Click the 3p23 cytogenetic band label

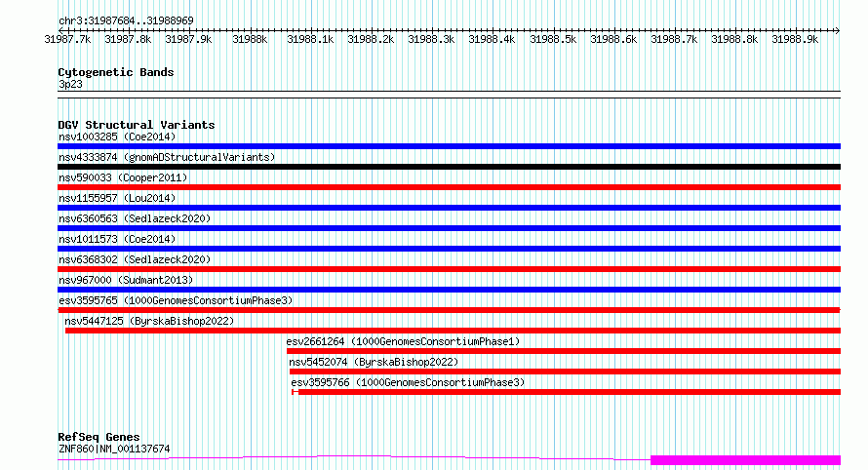coord(70,84)
